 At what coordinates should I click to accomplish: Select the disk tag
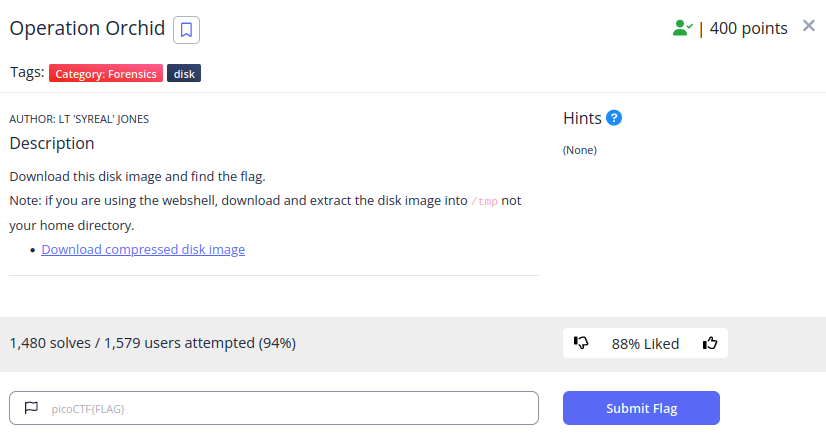184,73
